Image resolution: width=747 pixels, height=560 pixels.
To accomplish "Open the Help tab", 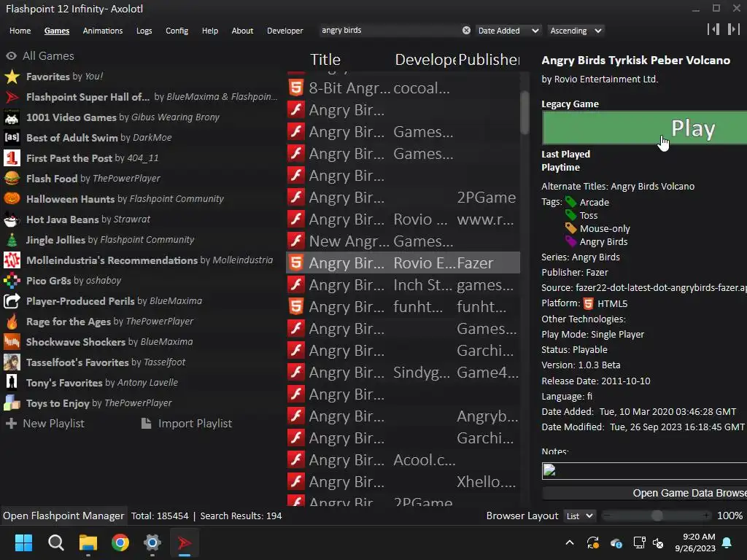I will (209, 31).
